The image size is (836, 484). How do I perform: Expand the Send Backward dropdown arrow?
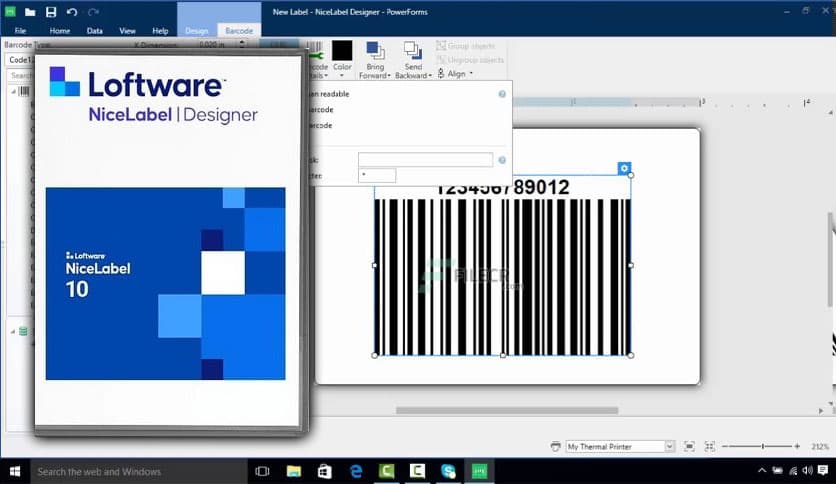point(430,76)
